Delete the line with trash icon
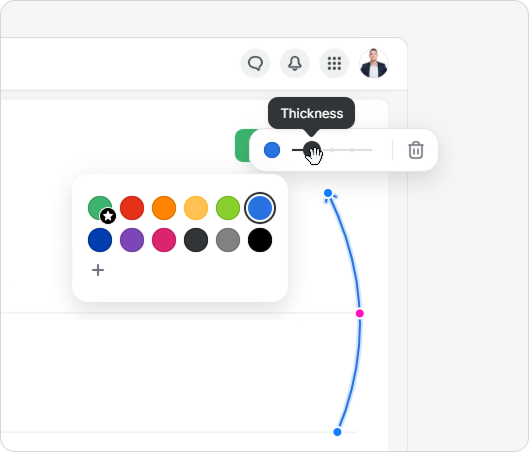The height and width of the screenshot is (452, 529). click(x=416, y=150)
